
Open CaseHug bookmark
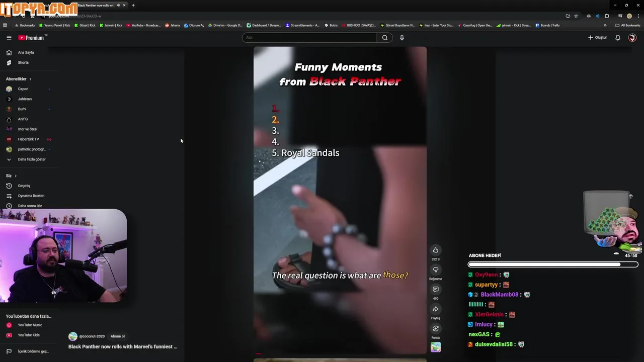pos(475,25)
